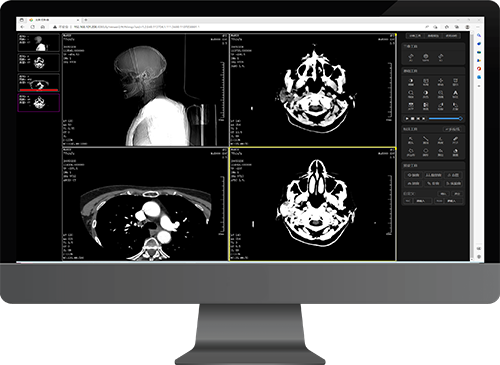Select the arrow pointer tool icon
The image size is (500, 365).
(411, 140)
